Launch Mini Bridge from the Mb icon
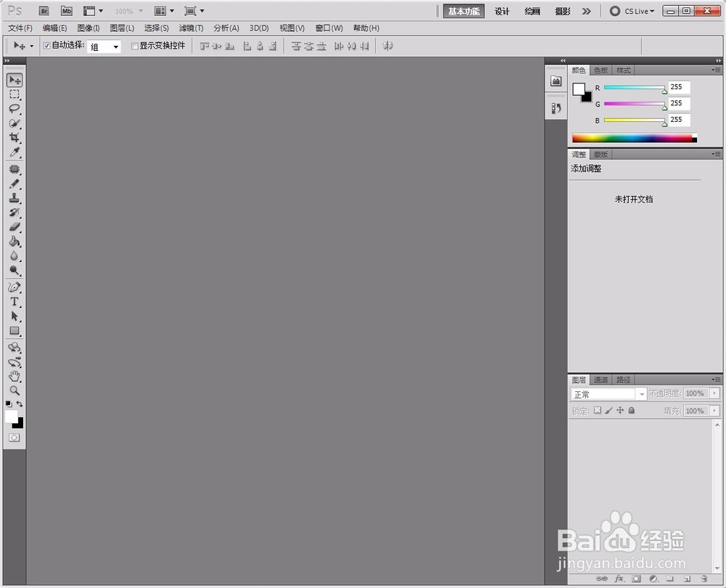 pos(67,11)
